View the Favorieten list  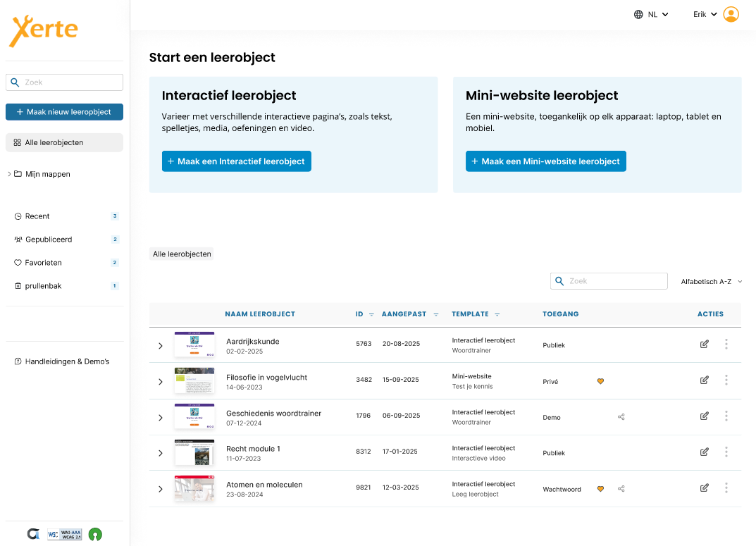(44, 262)
